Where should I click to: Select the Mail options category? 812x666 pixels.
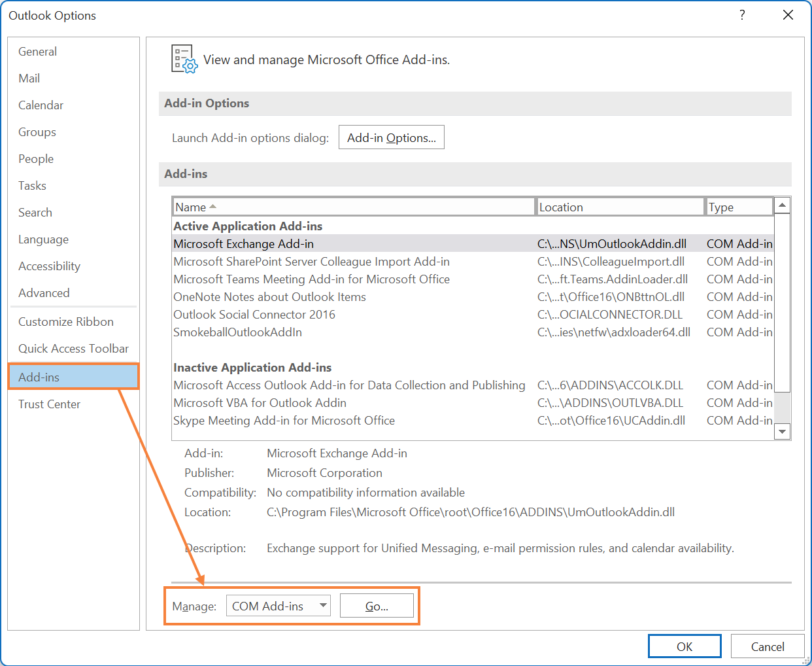coord(29,79)
